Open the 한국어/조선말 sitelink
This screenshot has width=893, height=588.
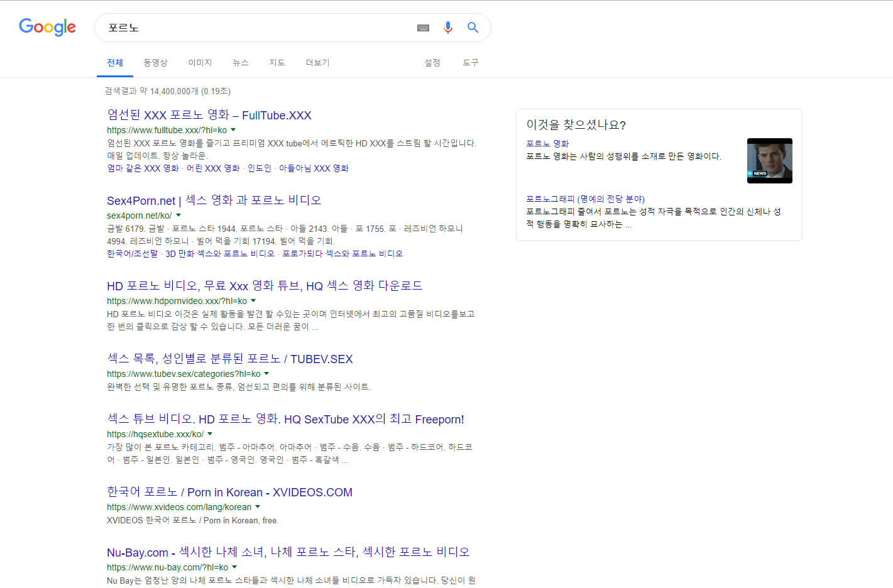click(x=133, y=254)
